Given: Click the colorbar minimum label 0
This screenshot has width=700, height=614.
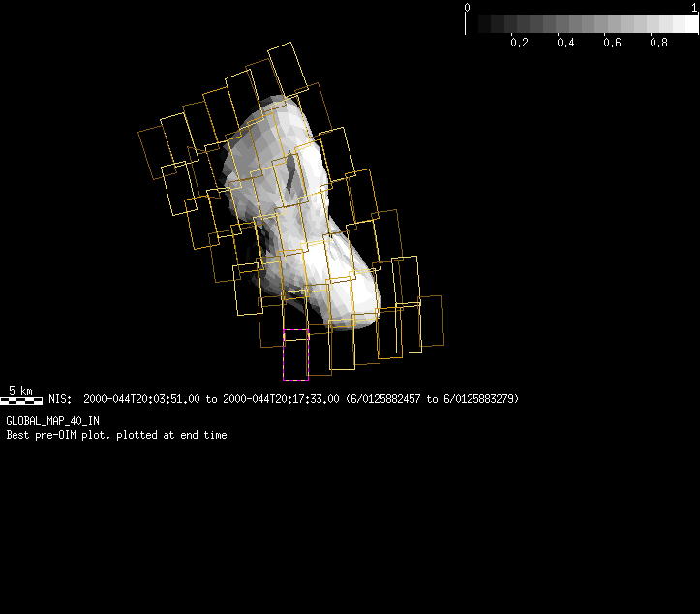Looking at the screenshot, I should (468, 7).
